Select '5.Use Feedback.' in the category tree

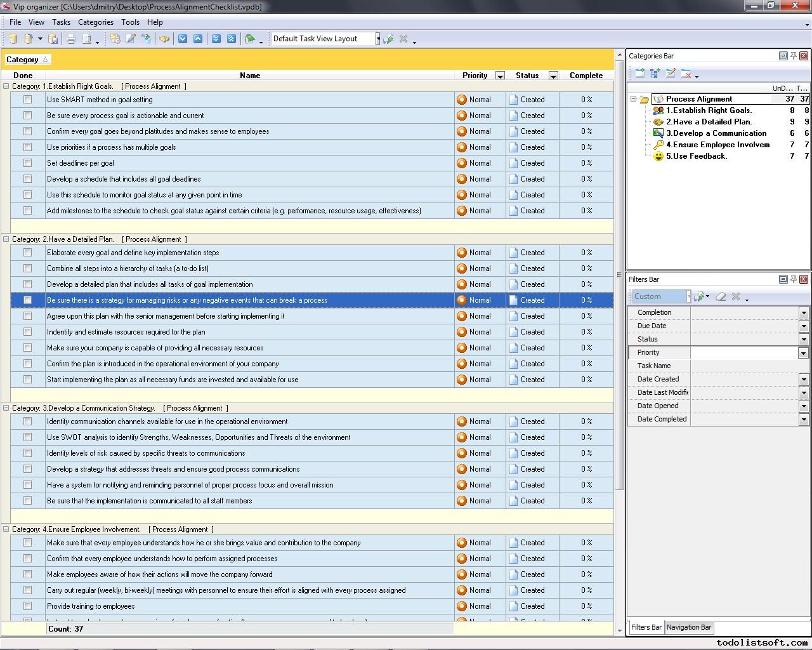(696, 156)
